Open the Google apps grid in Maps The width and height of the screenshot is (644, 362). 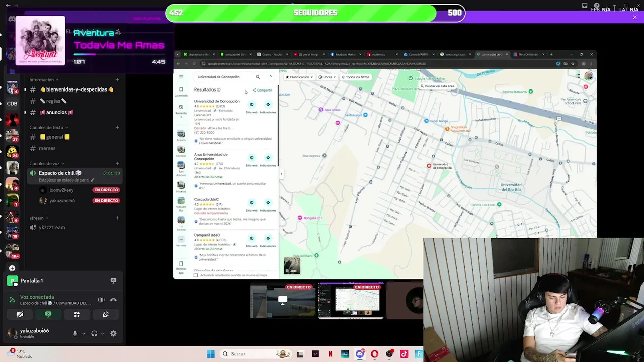point(578,76)
